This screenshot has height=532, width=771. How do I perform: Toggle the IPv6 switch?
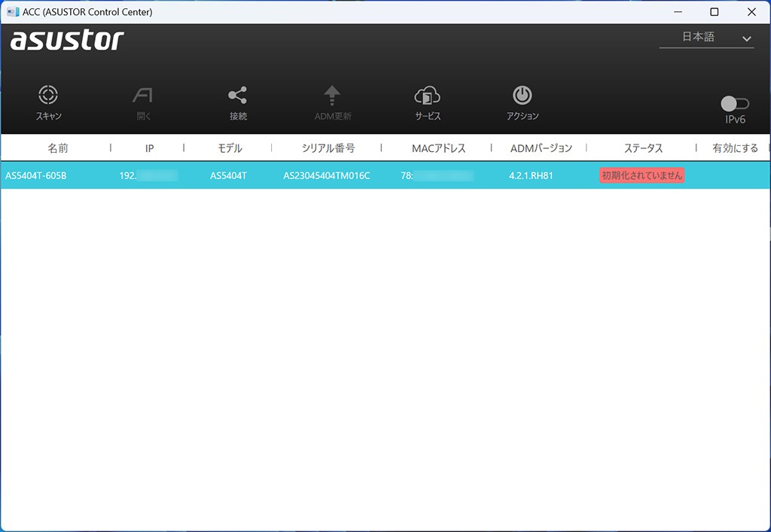(735, 104)
